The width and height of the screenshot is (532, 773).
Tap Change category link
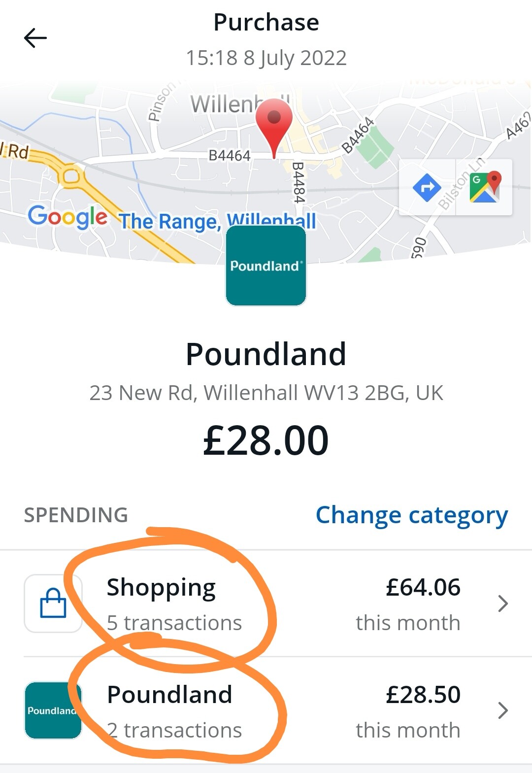(x=411, y=515)
